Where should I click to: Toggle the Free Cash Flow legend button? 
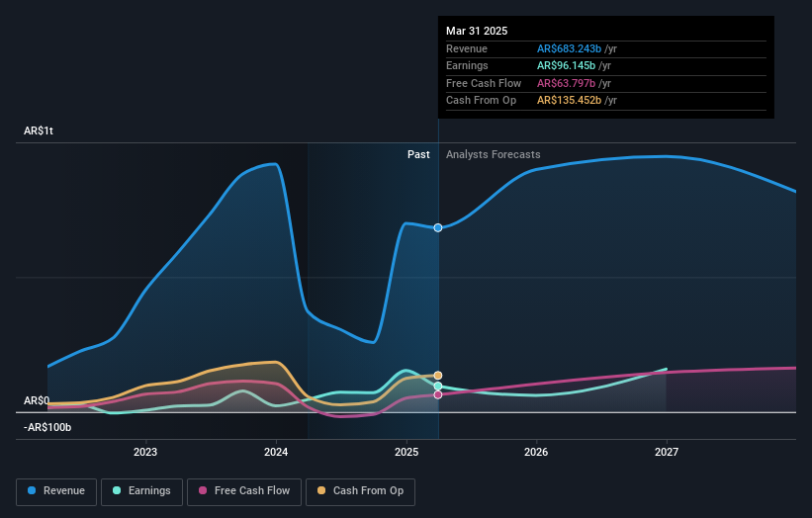click(244, 491)
